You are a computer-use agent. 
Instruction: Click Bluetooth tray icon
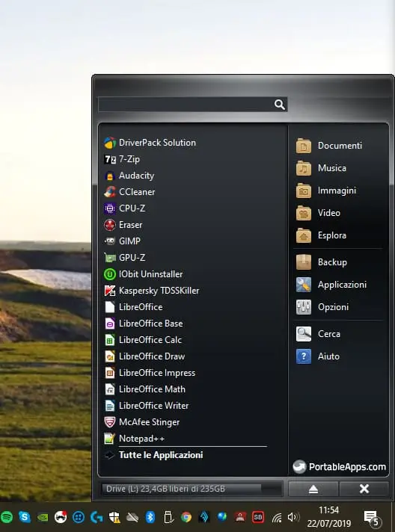(150, 517)
